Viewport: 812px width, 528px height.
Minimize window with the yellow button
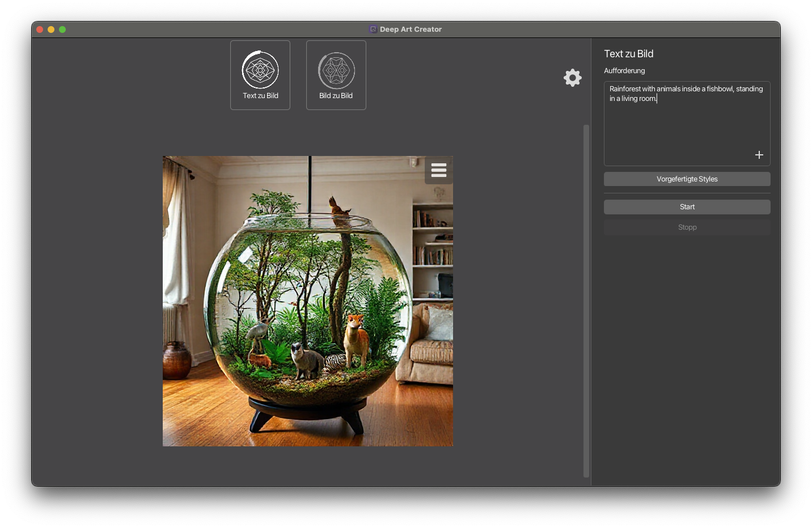pyautogui.click(x=51, y=29)
